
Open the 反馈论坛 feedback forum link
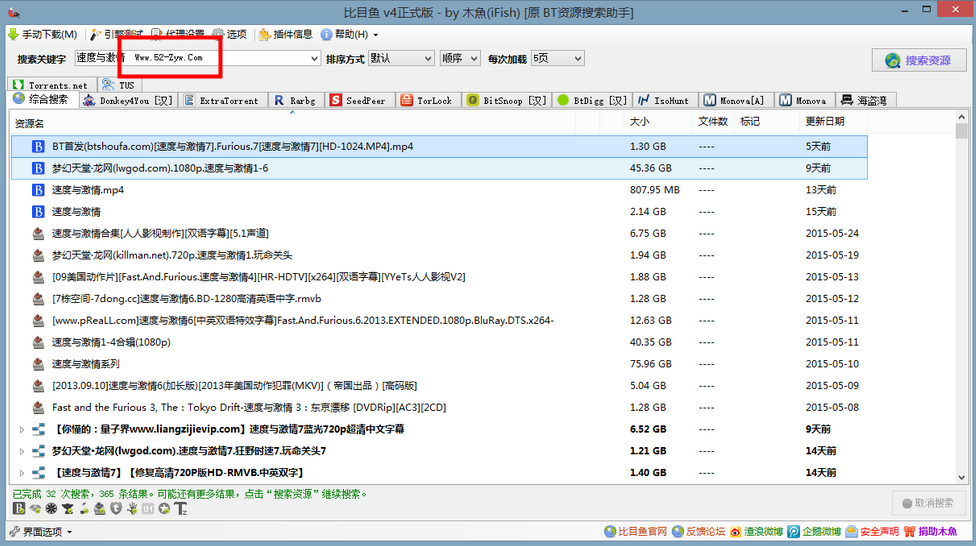(x=698, y=531)
